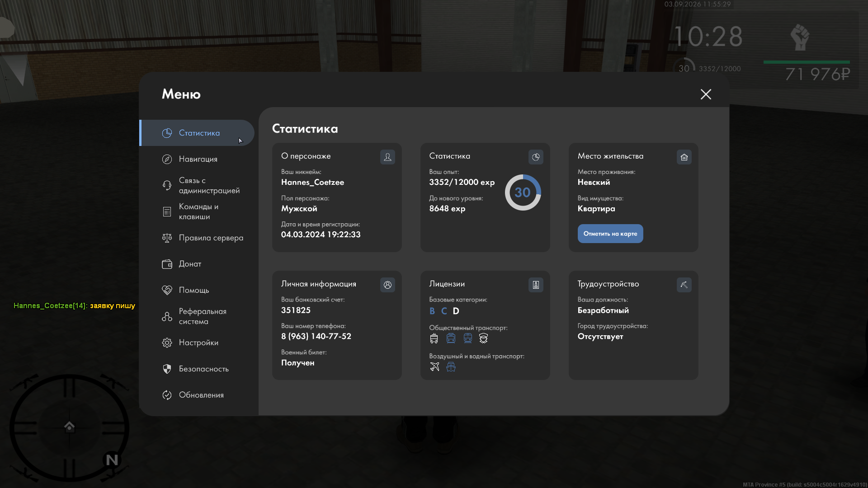Click the pickaxe icon in Трудоустройство card
The width and height of the screenshot is (868, 488).
[684, 285]
